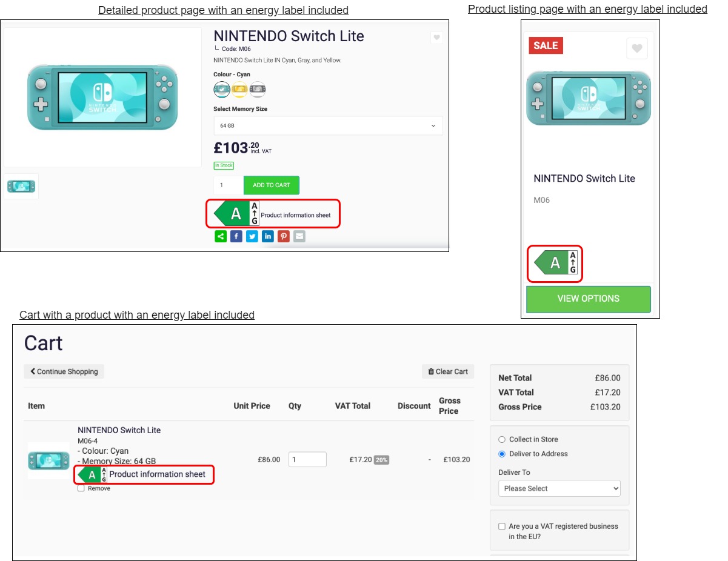The width and height of the screenshot is (728, 561).
Task: Click the wishlist heart on the detailed product page
Action: [436, 38]
